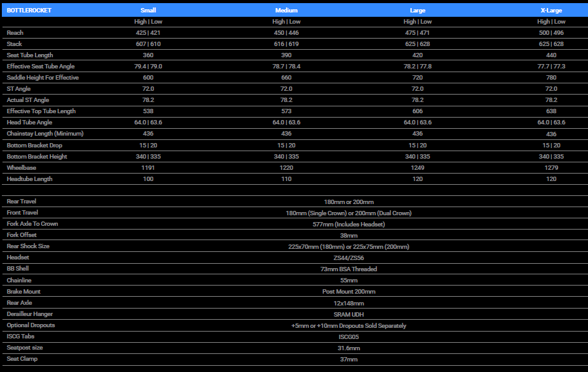The image size is (588, 372).
Task: Select the Small size column header
Action: [148, 11]
